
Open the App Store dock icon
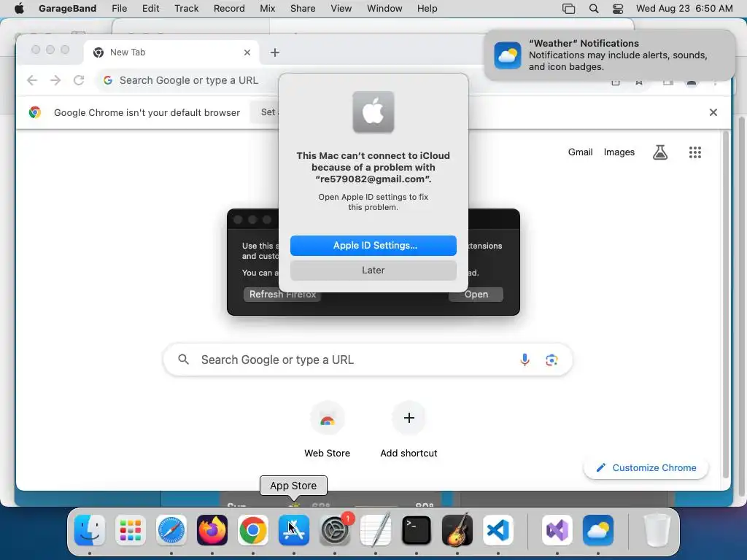[294, 530]
